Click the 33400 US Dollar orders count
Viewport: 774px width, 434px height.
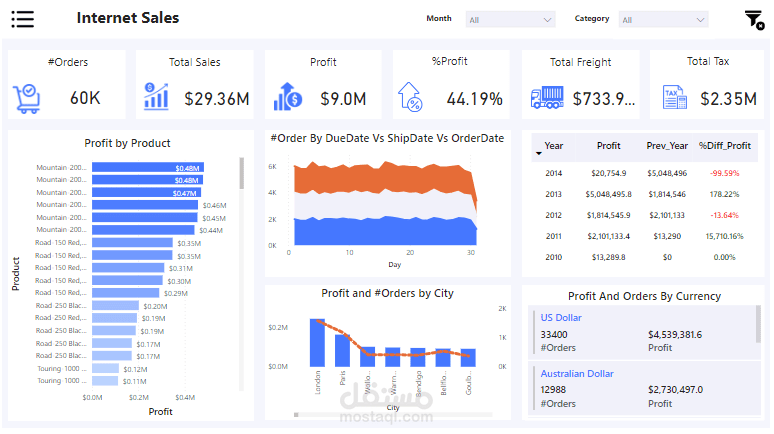point(554,335)
